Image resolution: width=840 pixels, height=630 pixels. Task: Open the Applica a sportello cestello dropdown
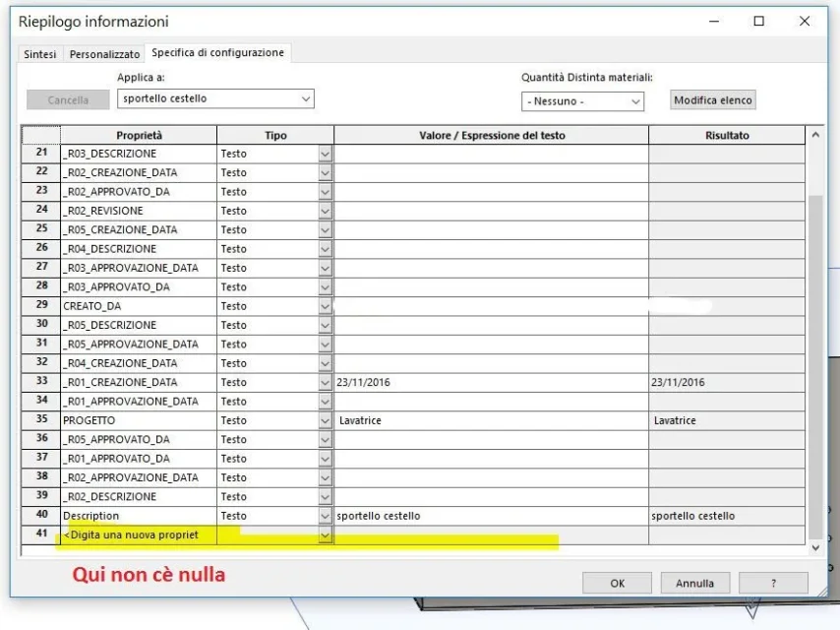[x=215, y=98]
